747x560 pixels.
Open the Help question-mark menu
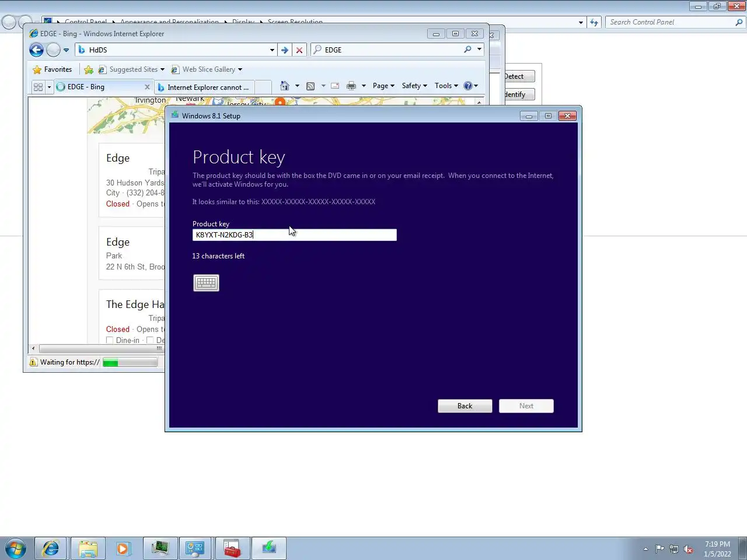click(x=470, y=86)
